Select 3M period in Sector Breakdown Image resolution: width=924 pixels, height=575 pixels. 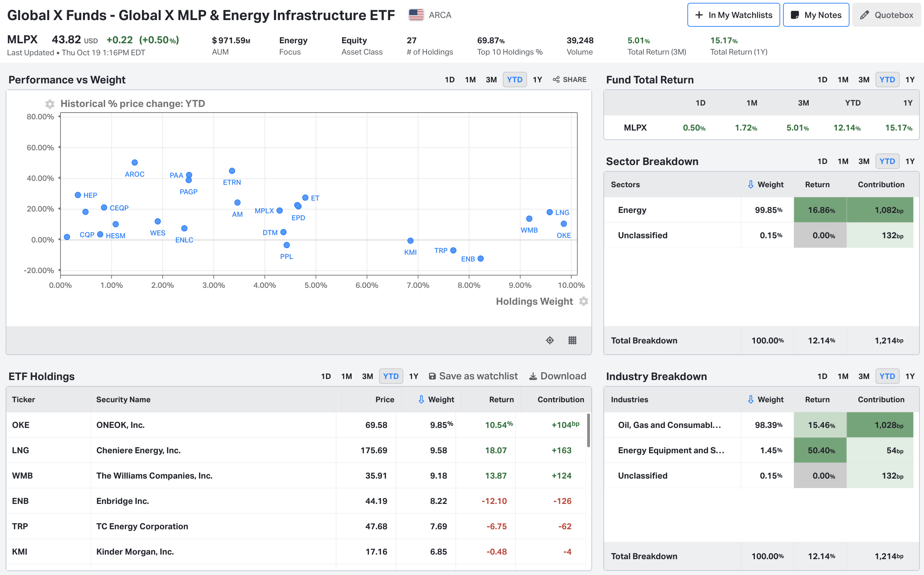864,161
